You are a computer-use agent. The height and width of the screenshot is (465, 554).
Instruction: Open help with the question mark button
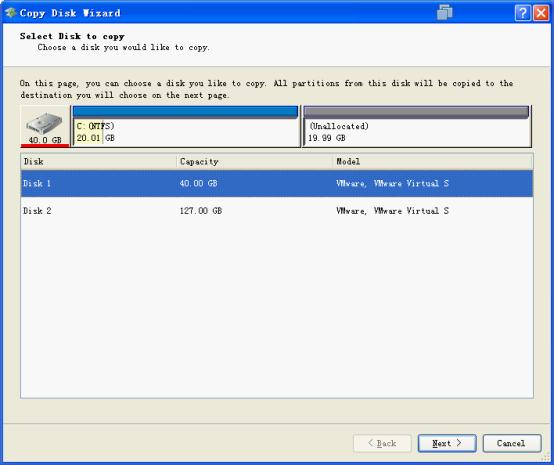point(523,13)
